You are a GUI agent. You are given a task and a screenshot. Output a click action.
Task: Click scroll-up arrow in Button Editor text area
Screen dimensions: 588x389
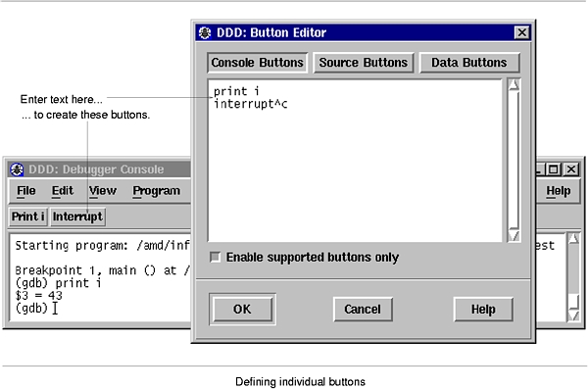click(514, 85)
